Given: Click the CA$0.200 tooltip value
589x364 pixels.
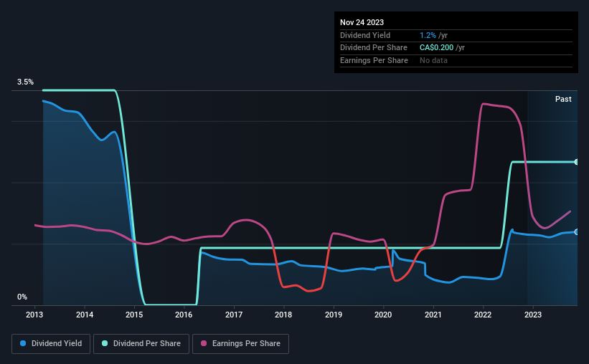Looking at the screenshot, I should coord(436,48).
